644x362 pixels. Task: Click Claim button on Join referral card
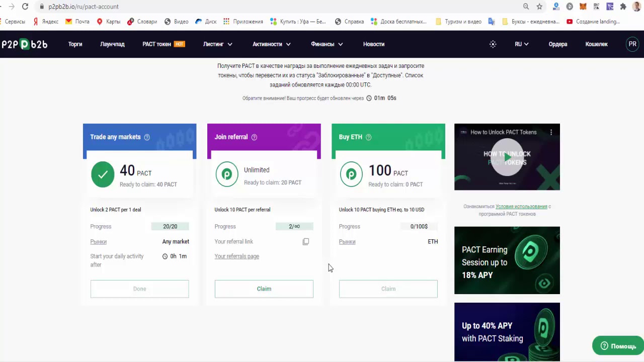264,289
